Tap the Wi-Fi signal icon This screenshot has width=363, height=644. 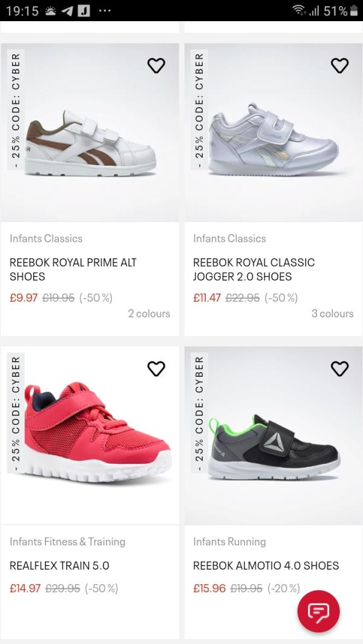(298, 11)
